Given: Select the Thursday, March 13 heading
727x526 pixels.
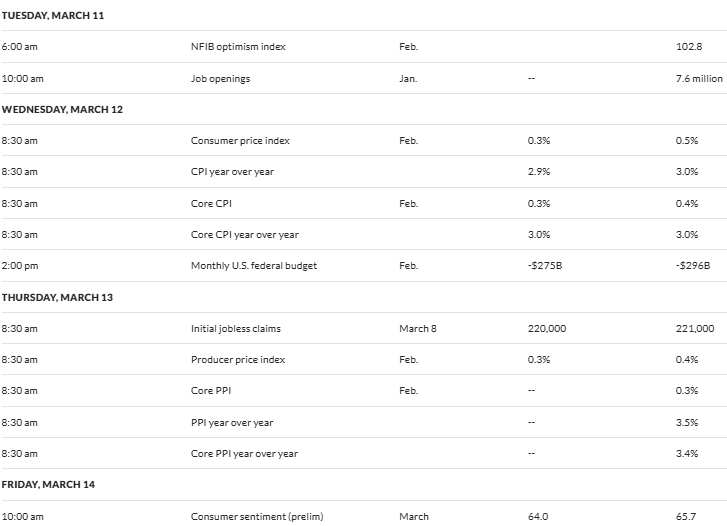Looking at the screenshot, I should (x=57, y=297).
